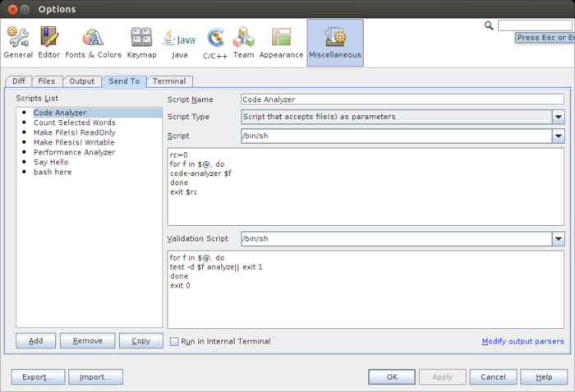
Task: Click the Remove script button
Action: coord(88,340)
